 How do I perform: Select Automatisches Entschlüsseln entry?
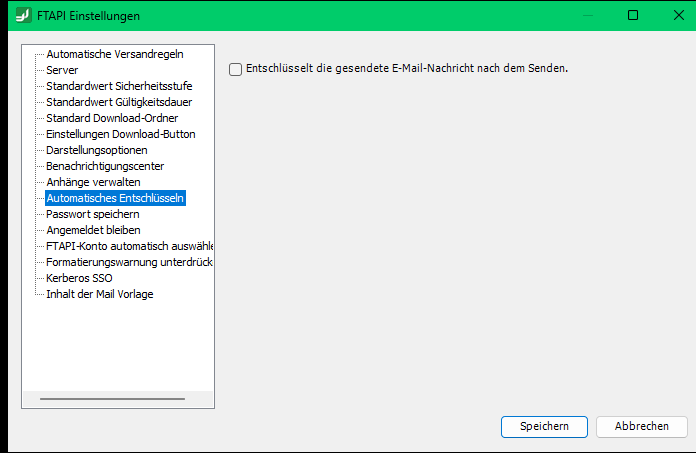[x=115, y=198]
